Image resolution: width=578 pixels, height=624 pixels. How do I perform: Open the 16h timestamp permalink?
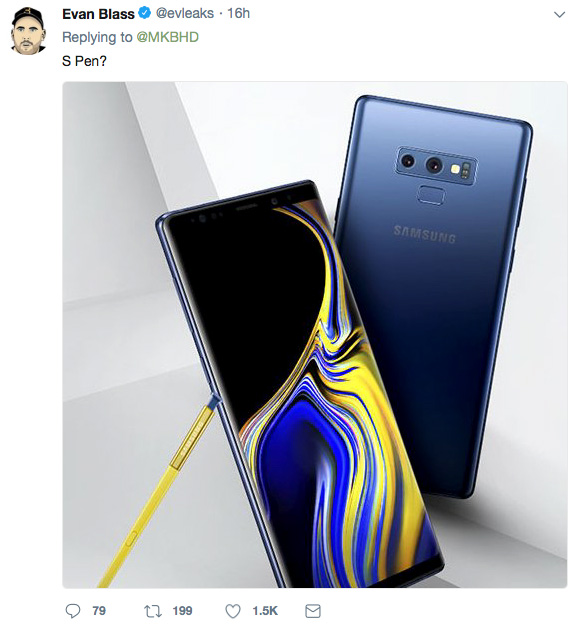pos(238,14)
